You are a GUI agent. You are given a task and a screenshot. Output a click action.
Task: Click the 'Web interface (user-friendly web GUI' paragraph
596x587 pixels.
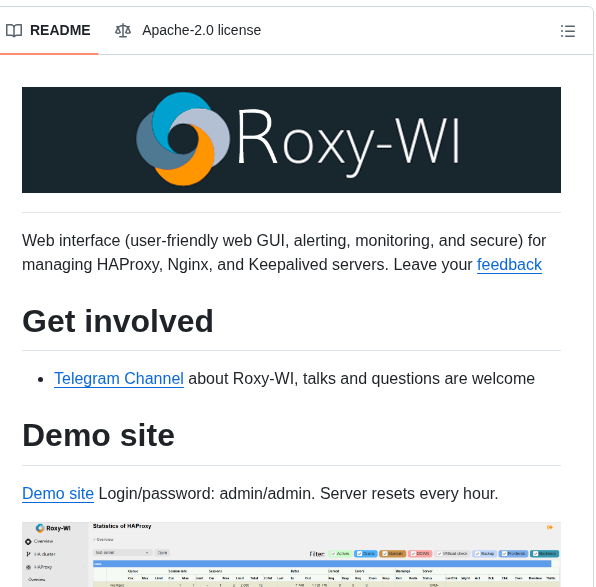[x=284, y=252]
